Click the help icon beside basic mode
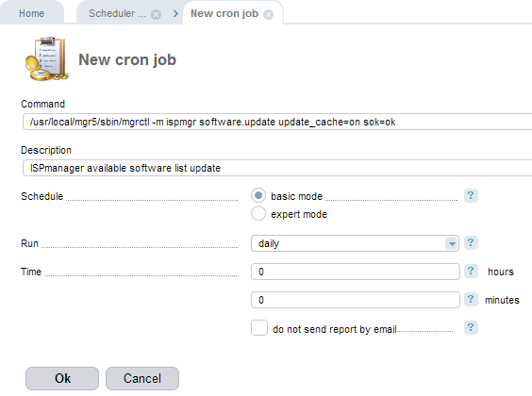Image resolution: width=532 pixels, height=396 pixels. coord(471,195)
